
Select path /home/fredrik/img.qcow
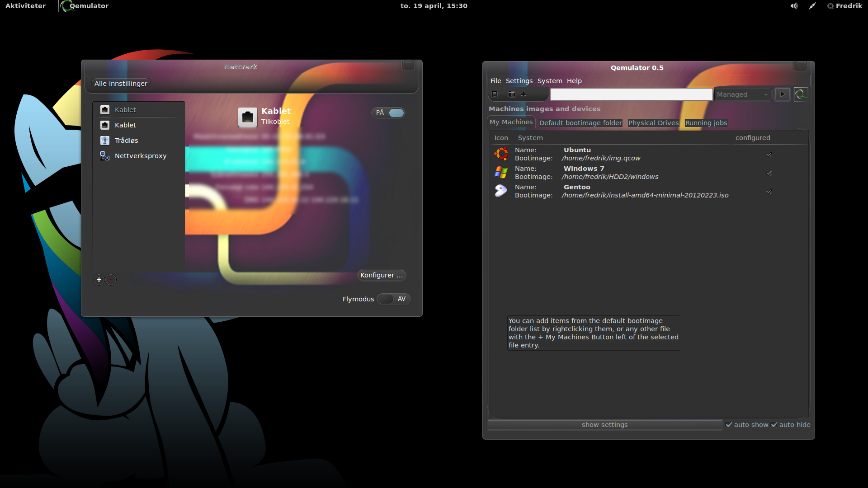pos(601,158)
